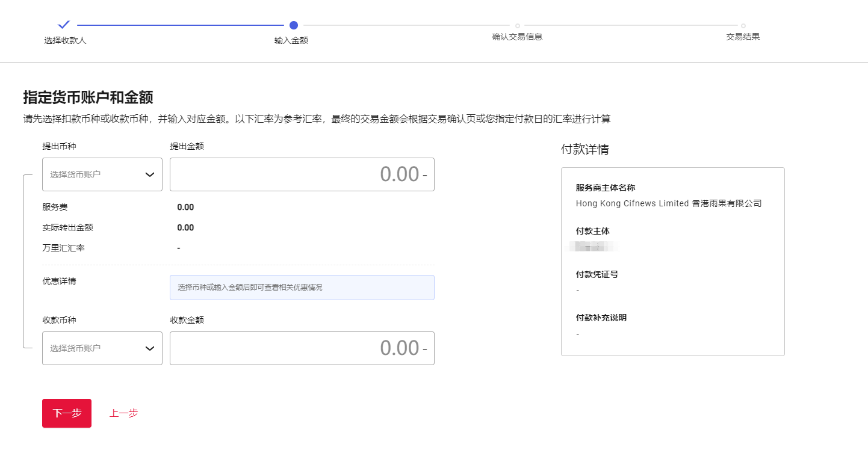Click the 万里汇汇率 rate label

63,248
